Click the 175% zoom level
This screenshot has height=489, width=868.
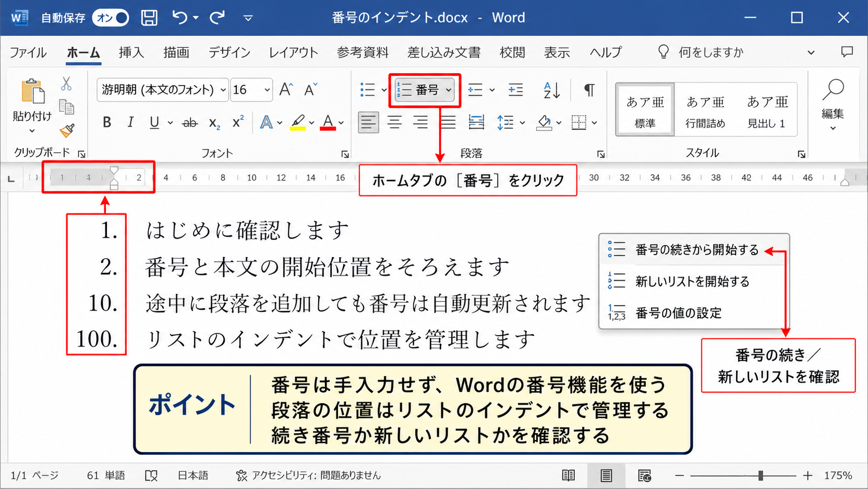click(x=838, y=475)
